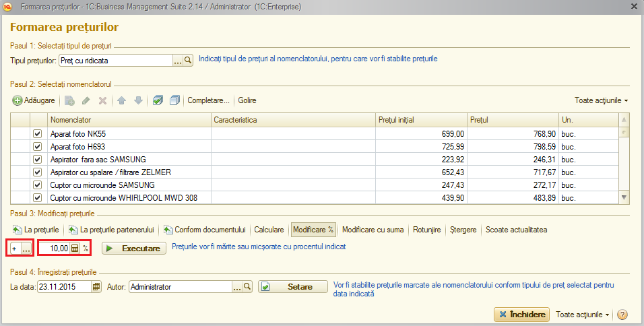
Task: Click the Executare button
Action: tap(134, 249)
